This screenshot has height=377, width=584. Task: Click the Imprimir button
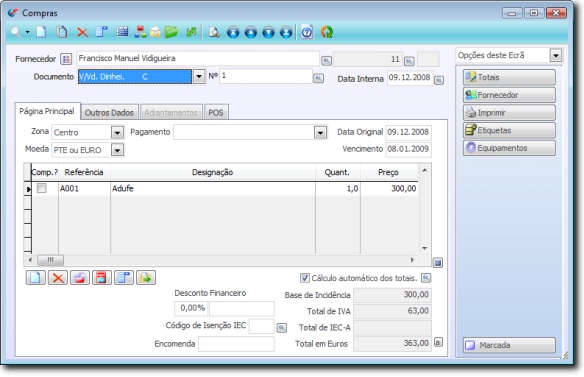tap(509, 113)
